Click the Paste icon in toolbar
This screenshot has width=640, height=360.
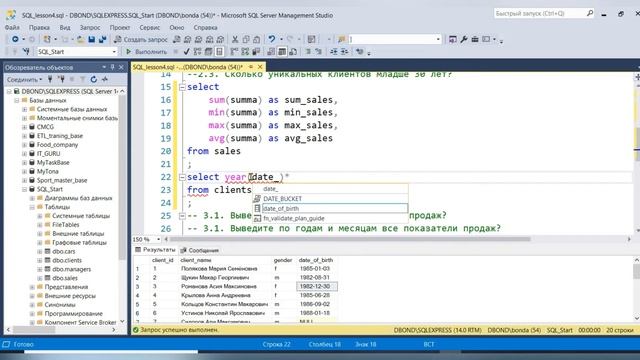click(257, 39)
